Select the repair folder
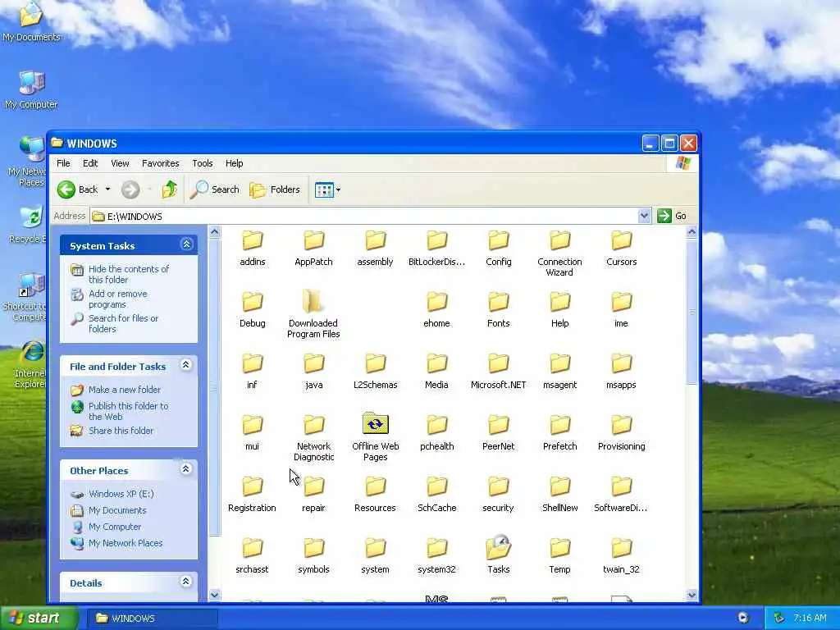This screenshot has width=840, height=630. pos(314,495)
